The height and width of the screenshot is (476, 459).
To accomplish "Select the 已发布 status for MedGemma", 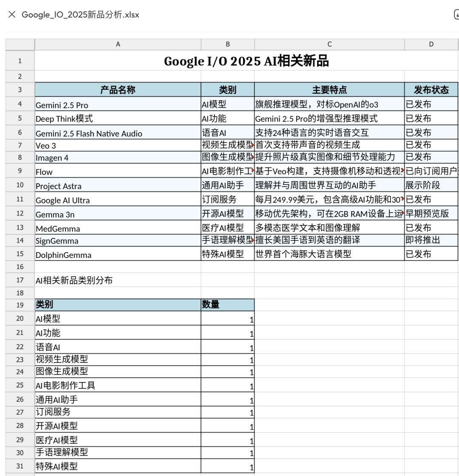I will tap(431, 227).
